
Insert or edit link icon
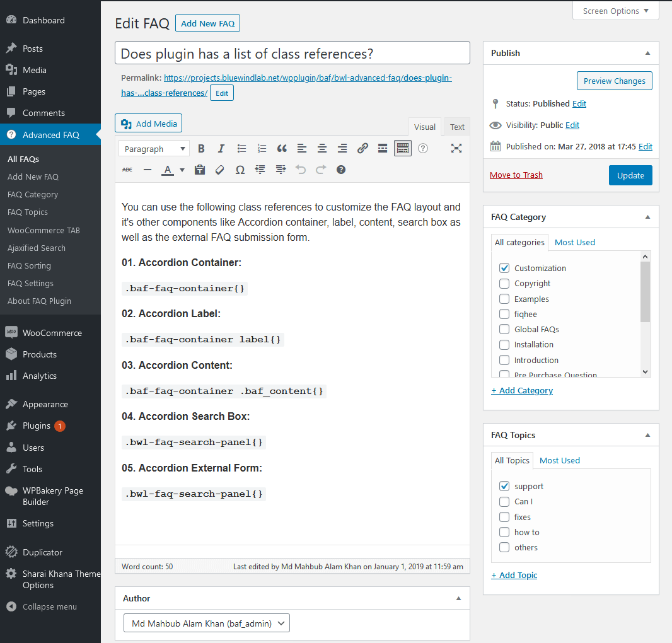tap(362, 149)
